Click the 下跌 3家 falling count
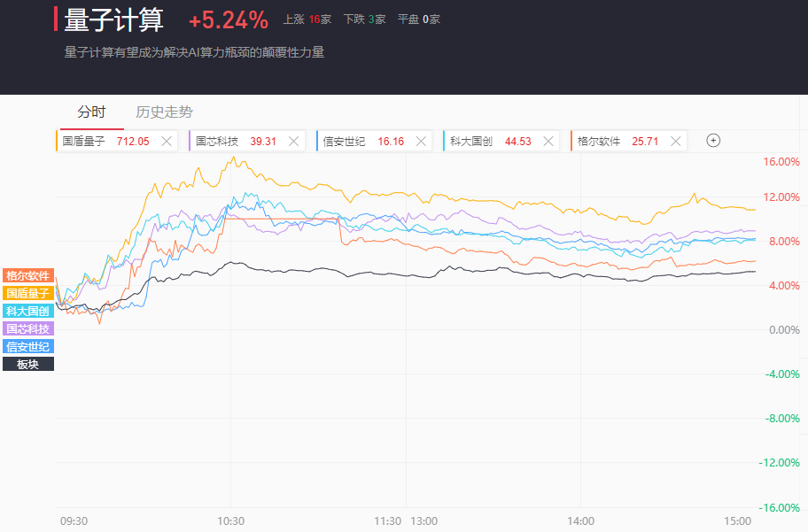 point(364,19)
